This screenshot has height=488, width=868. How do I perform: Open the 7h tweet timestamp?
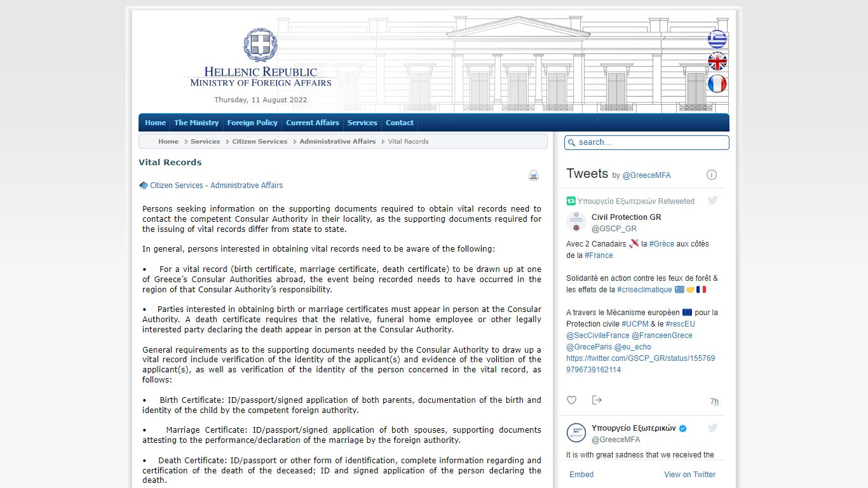pyautogui.click(x=714, y=402)
